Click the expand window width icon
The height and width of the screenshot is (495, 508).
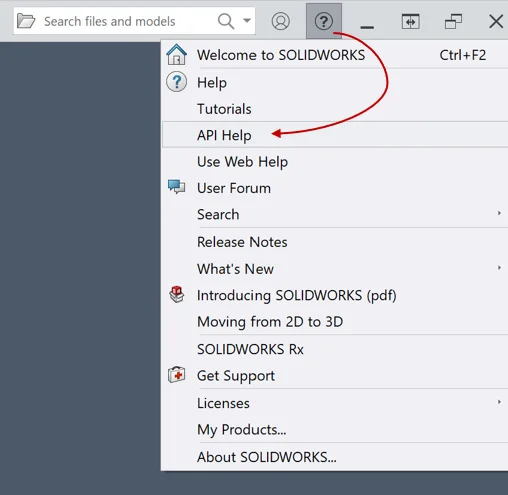(x=410, y=22)
